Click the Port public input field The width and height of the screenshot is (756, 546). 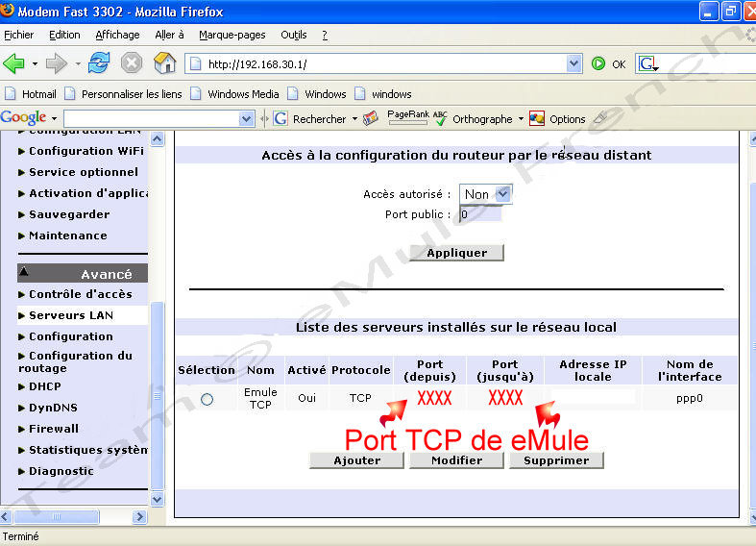[x=480, y=214]
